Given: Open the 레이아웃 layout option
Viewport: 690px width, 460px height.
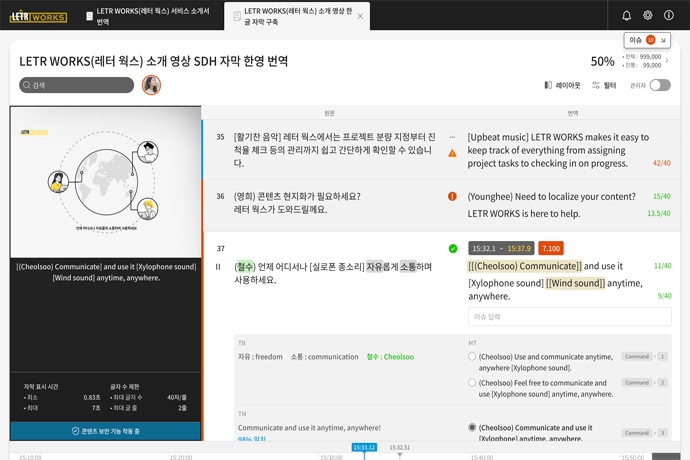Looking at the screenshot, I should click(562, 85).
